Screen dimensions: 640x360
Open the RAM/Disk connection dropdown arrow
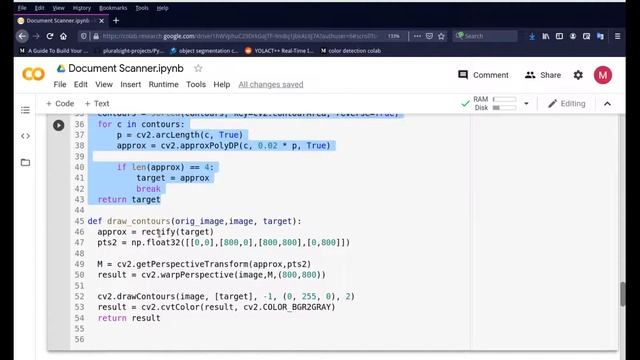[x=526, y=104]
